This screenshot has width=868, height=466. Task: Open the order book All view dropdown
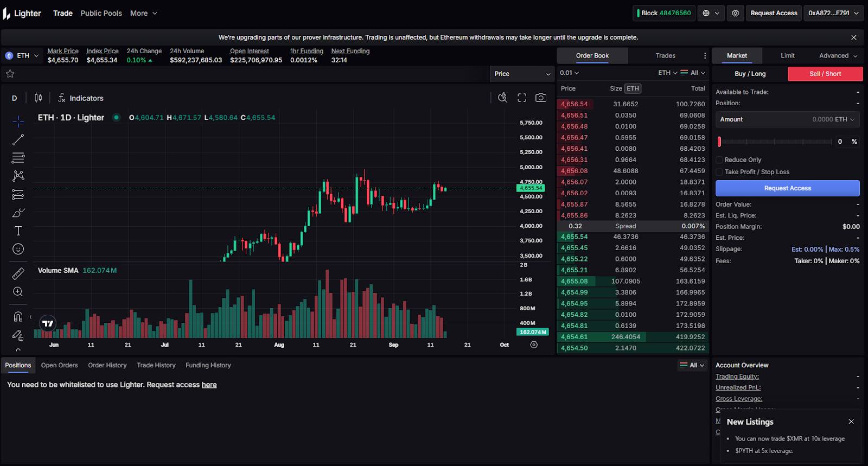click(693, 73)
